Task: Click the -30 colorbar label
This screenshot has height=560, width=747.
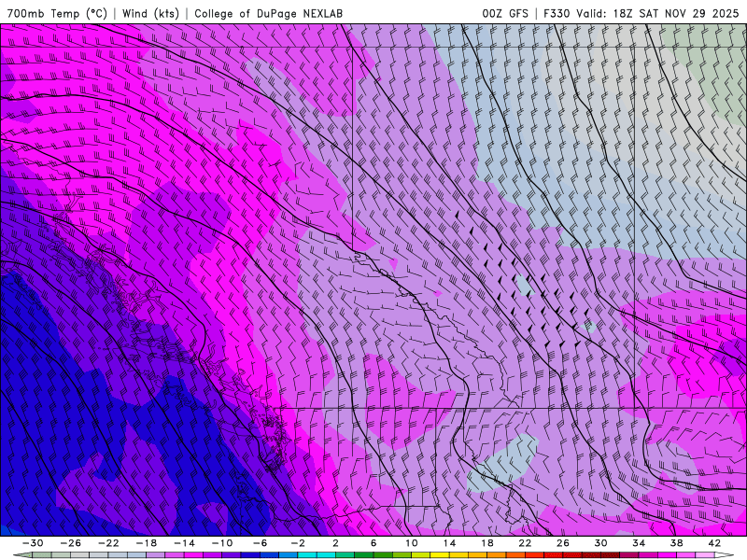Action: click(33, 543)
